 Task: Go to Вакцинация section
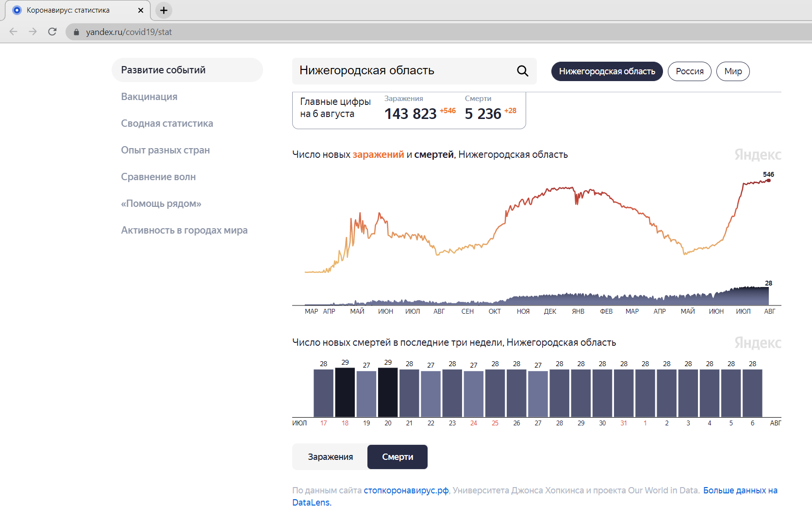click(149, 97)
